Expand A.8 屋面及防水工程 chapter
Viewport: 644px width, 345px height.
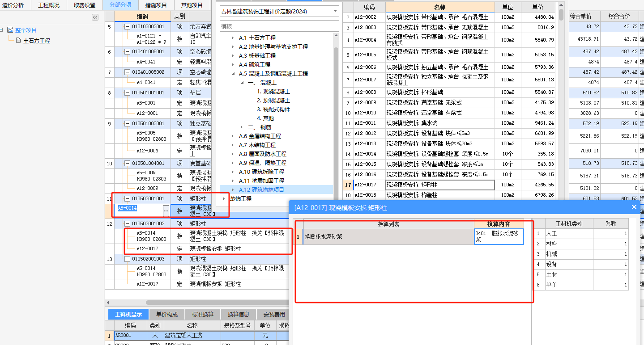(233, 154)
